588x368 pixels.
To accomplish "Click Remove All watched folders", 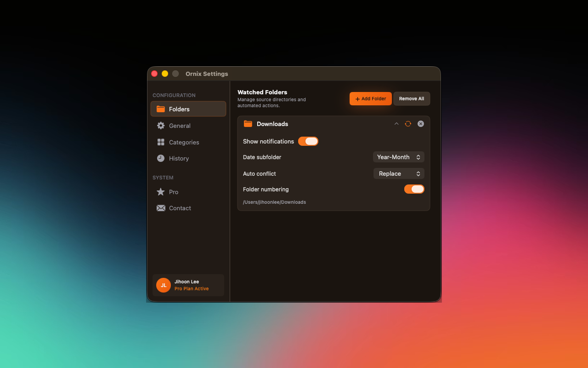I will tap(412, 98).
